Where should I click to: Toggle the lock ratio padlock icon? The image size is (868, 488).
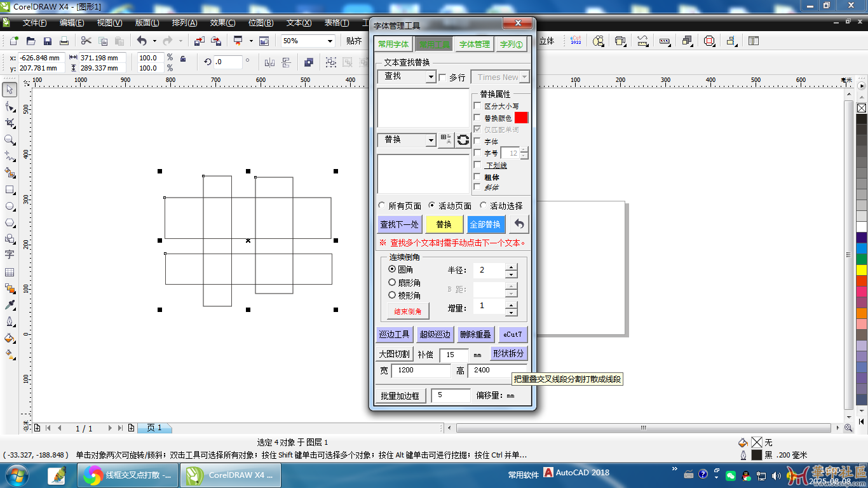pyautogui.click(x=183, y=58)
